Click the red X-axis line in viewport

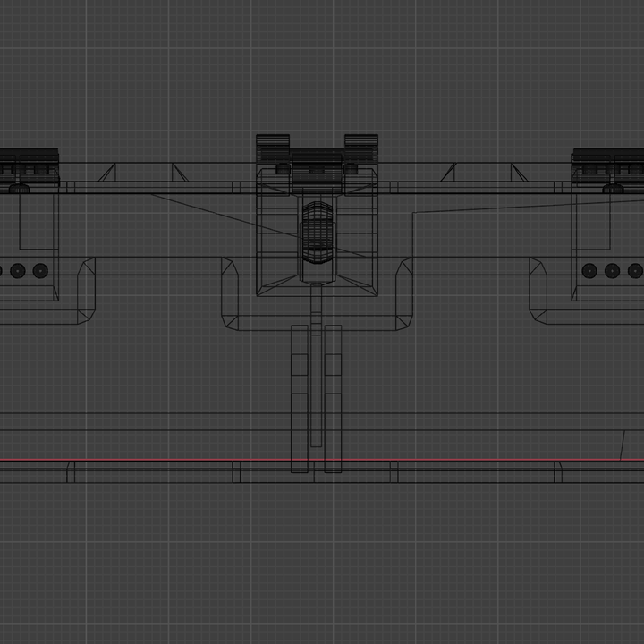[179, 461]
